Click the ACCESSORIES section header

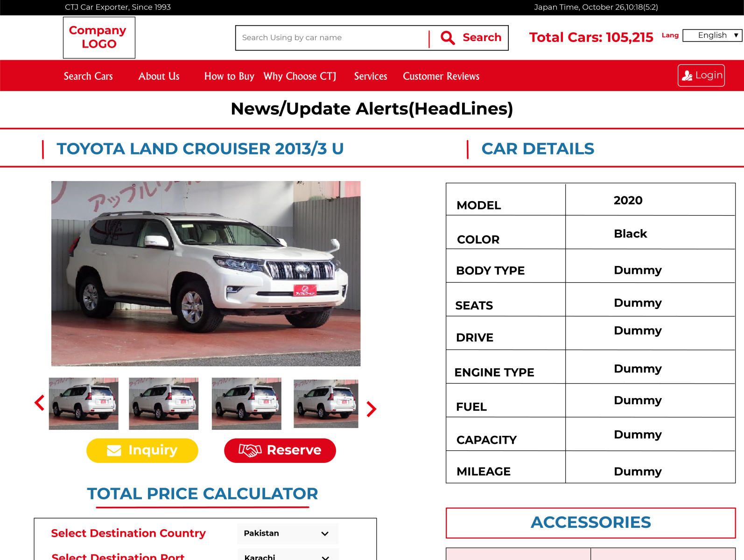click(591, 523)
